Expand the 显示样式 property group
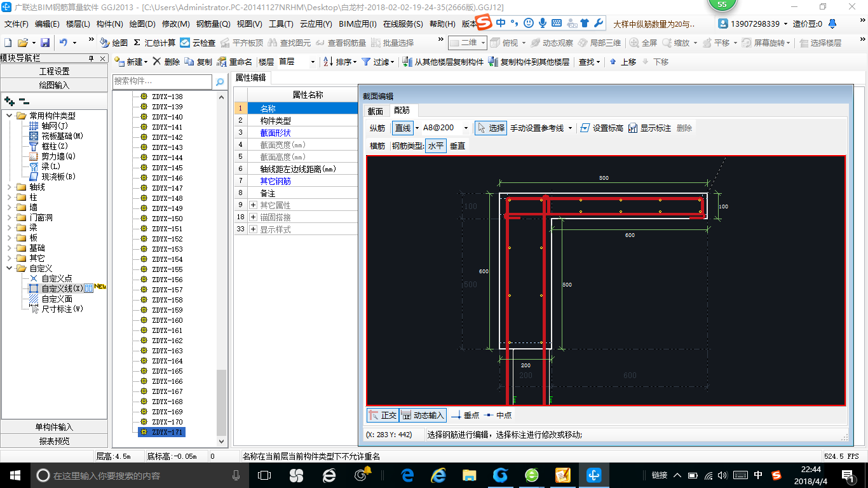The width and height of the screenshot is (868, 488). (x=253, y=229)
